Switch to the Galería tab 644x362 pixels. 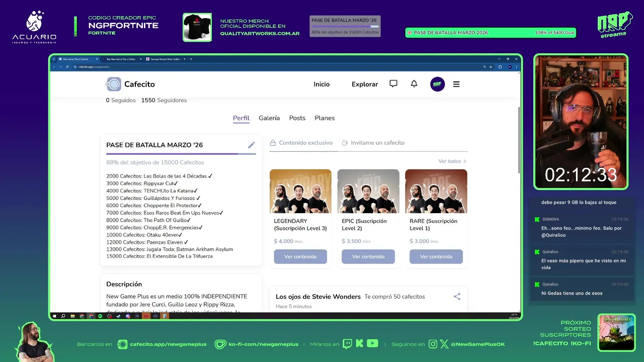(x=269, y=118)
